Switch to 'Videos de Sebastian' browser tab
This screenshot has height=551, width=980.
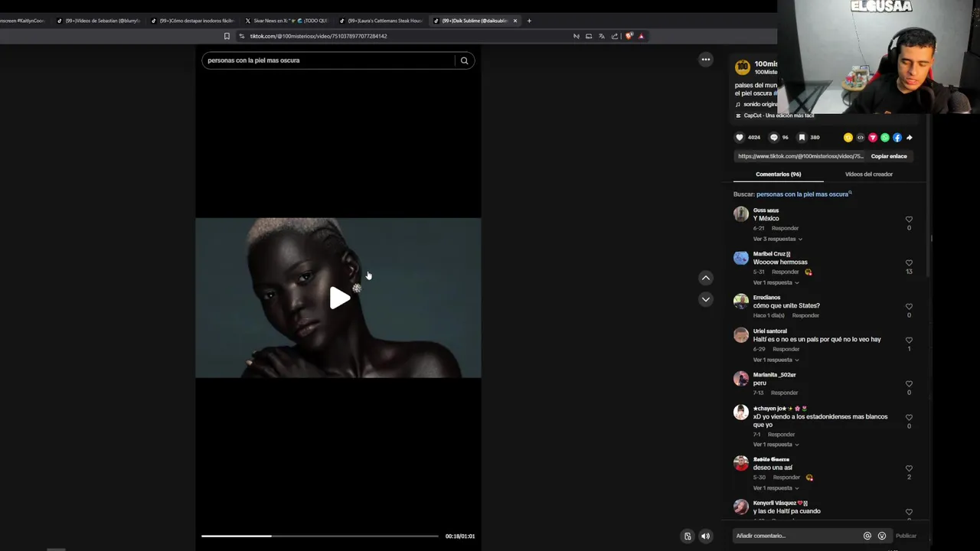[x=100, y=21]
